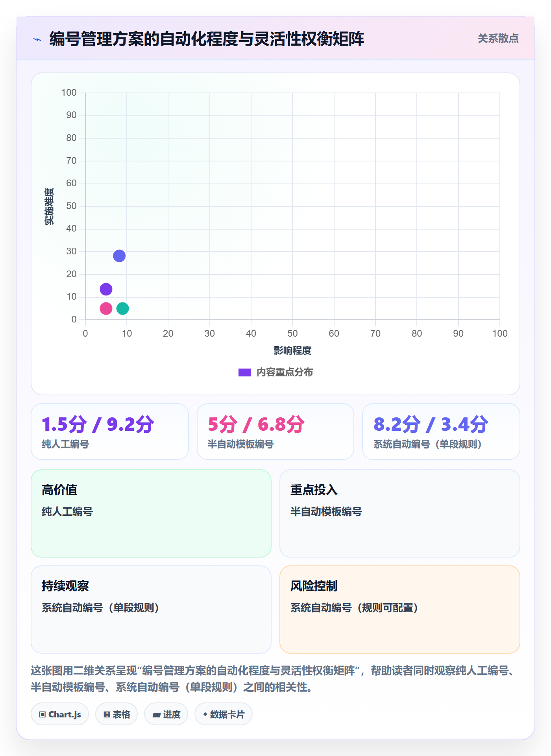
Task: Select the teal scatter point in the chart
Action: click(123, 308)
